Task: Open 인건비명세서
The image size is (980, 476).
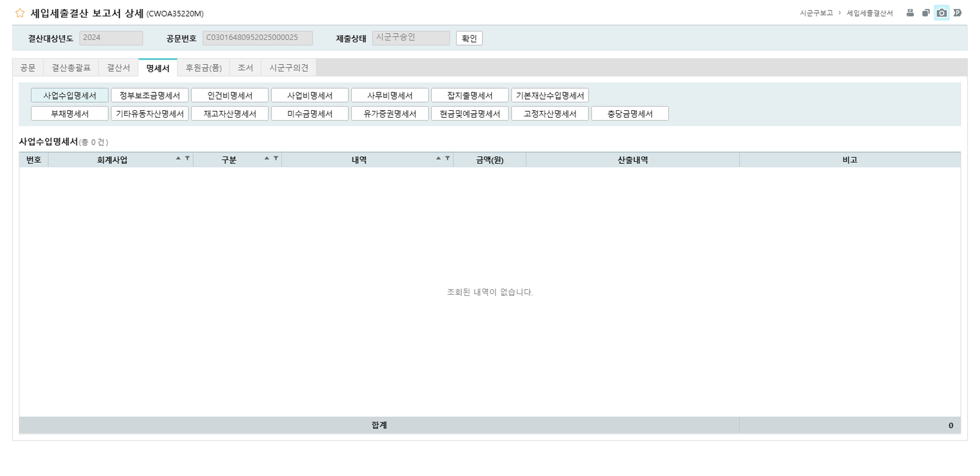Action: 230,96
